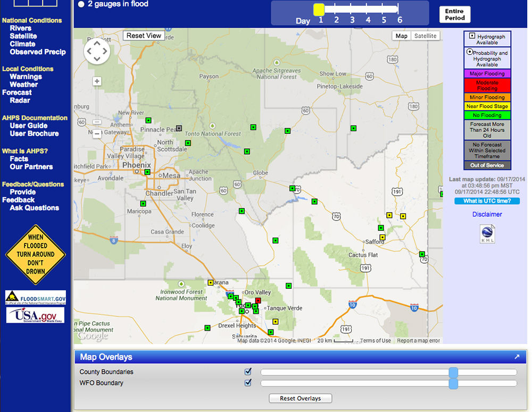This screenshot has width=532, height=412.
Task: Zoom out using the minus map control
Action: (x=96, y=134)
